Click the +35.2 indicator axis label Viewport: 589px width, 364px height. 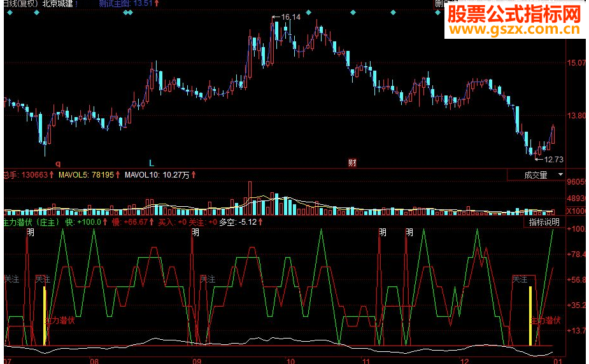[x=576, y=305]
